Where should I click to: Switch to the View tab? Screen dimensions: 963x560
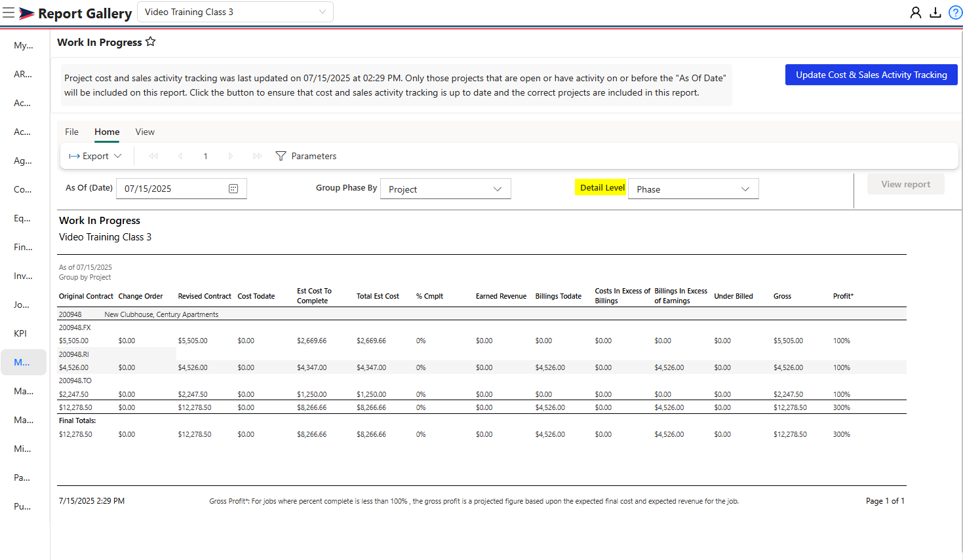point(145,132)
